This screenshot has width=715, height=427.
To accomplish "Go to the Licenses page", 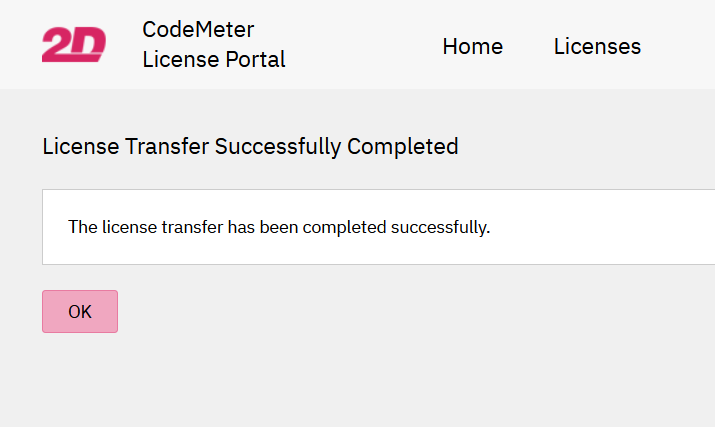I will [597, 46].
